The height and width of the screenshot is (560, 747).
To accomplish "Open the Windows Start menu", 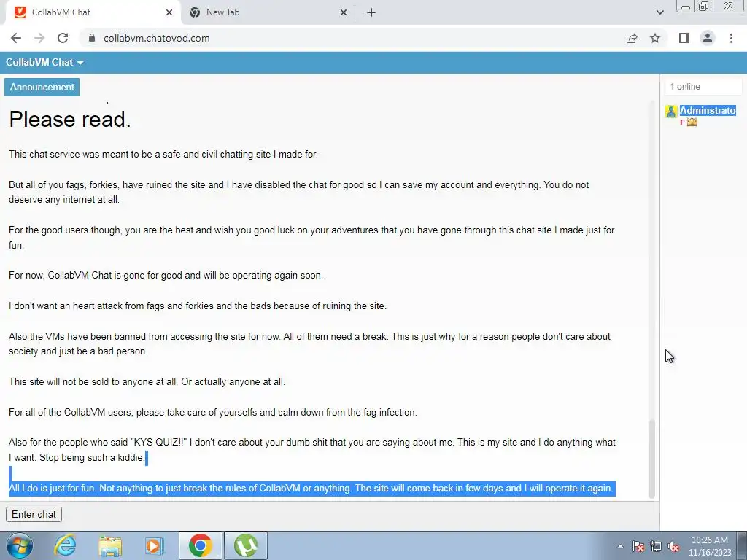I will click(20, 545).
